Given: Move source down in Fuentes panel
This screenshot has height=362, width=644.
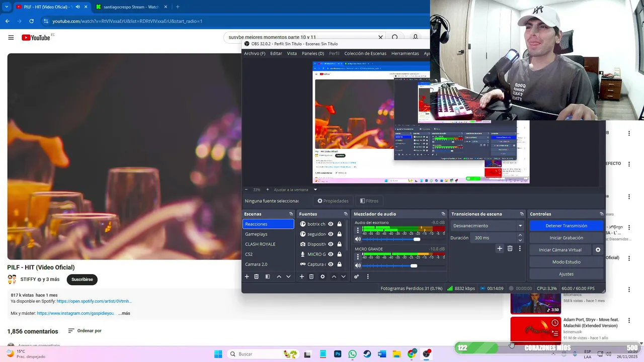Looking at the screenshot, I should [x=343, y=277].
